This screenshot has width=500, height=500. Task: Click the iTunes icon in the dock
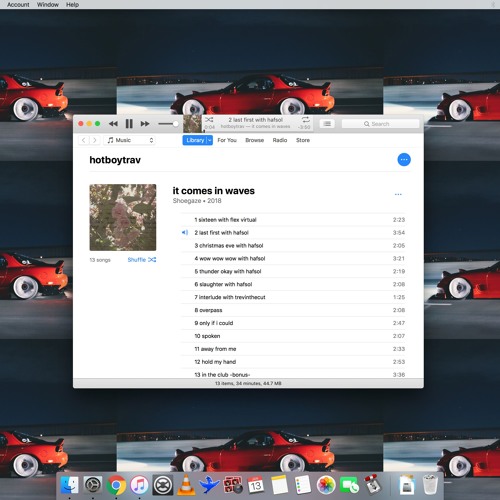click(139, 485)
